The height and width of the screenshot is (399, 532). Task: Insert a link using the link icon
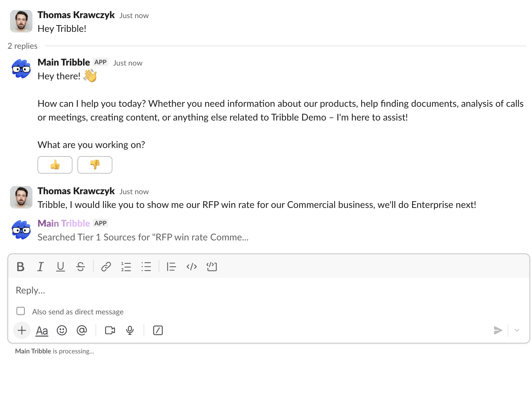[x=106, y=267]
